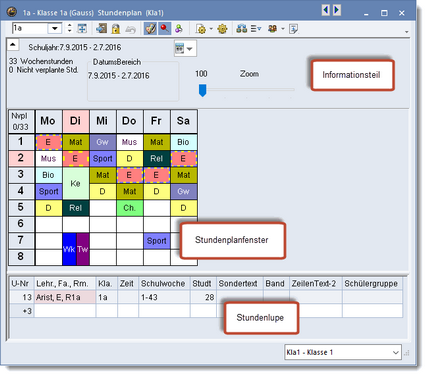Click the previous window arrow in title bar
Screen dimensions: 427x376
(x=326, y=10)
